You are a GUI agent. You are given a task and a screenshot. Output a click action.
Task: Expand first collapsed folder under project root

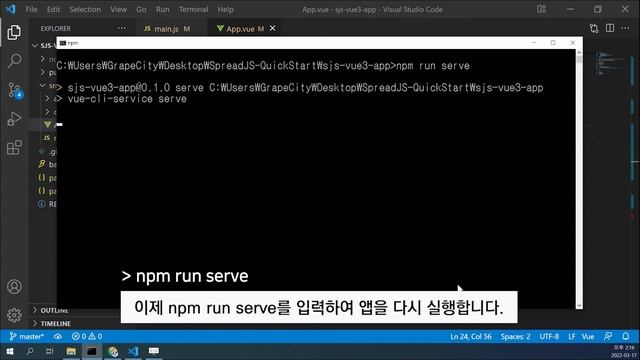(x=42, y=59)
